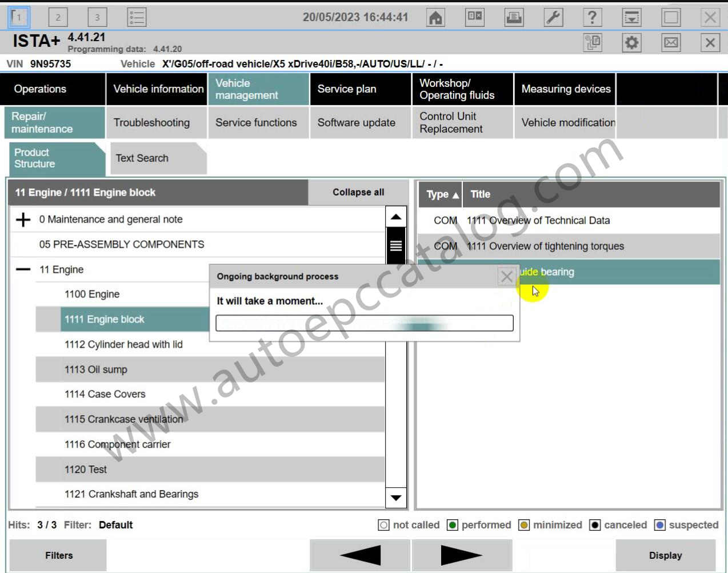Open the Control Unit Replacement tab
Image resolution: width=728 pixels, height=573 pixels.
(x=462, y=122)
